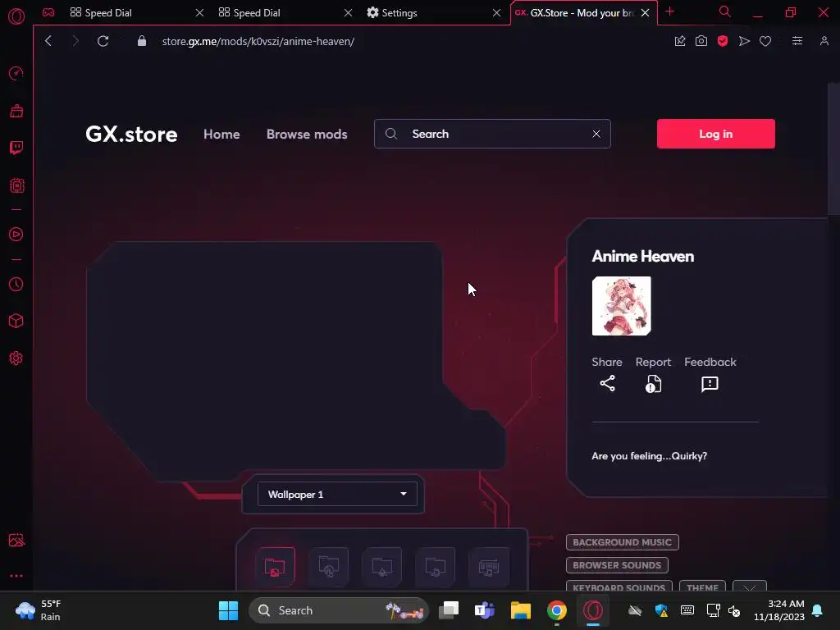Image resolution: width=840 pixels, height=630 pixels.
Task: Open Twitch panel in sidebar
Action: pos(16,148)
